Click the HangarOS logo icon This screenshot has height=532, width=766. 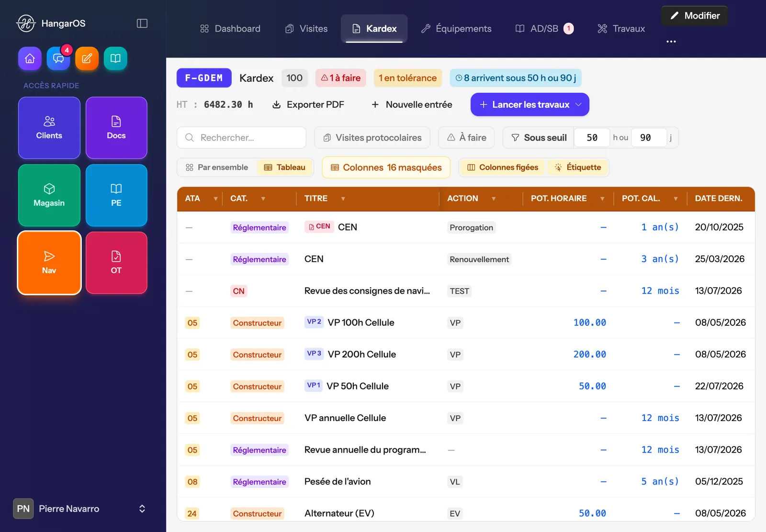(x=26, y=23)
